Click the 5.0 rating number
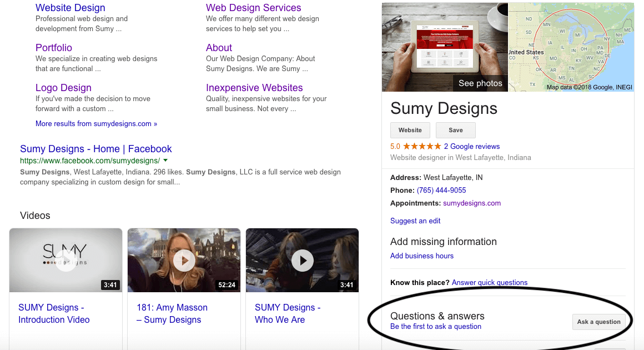This screenshot has width=644, height=350. click(395, 146)
